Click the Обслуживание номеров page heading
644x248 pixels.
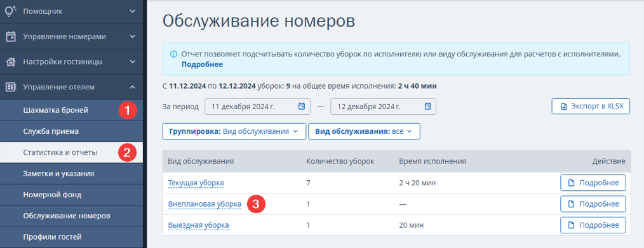(258, 21)
